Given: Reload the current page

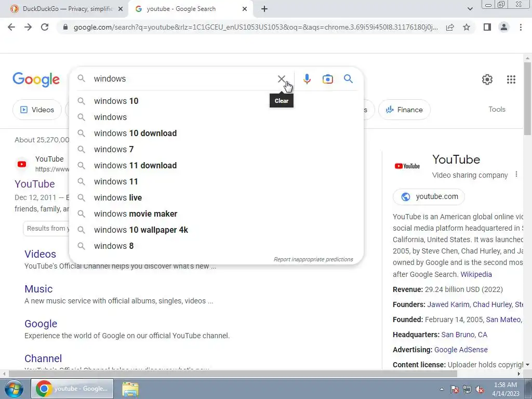Looking at the screenshot, I should [45, 27].
